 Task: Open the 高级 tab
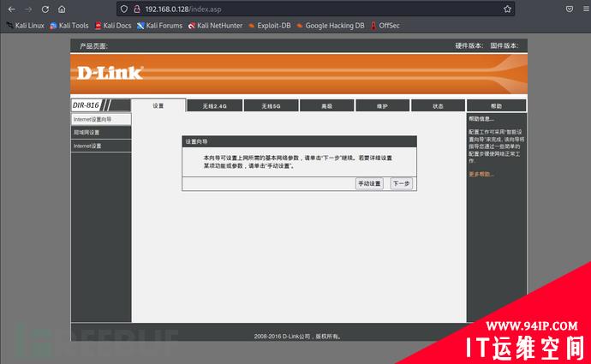[x=327, y=106]
